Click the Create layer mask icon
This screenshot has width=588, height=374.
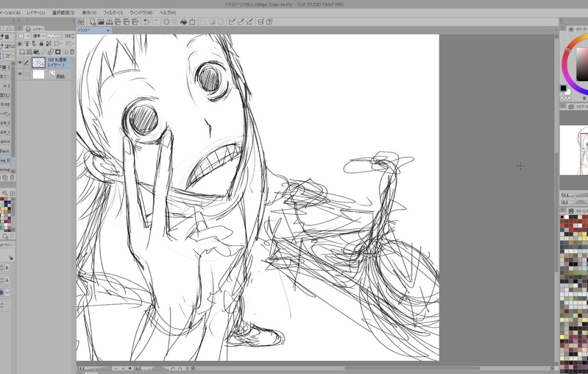click(x=57, y=52)
